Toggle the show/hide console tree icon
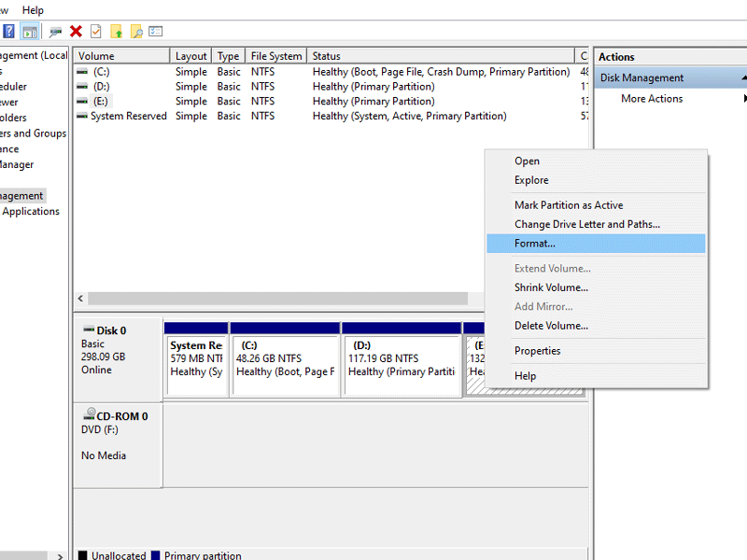747x560 pixels. tap(31, 31)
